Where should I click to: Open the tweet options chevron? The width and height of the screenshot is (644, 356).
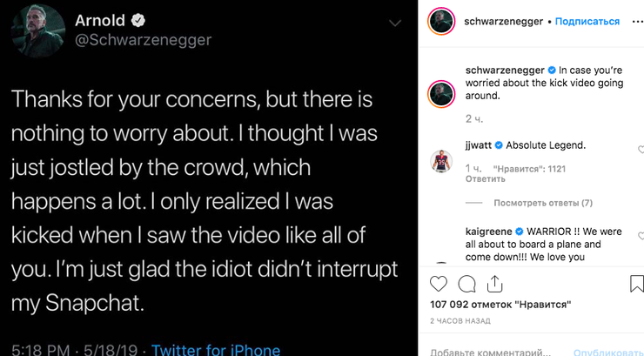click(x=396, y=21)
